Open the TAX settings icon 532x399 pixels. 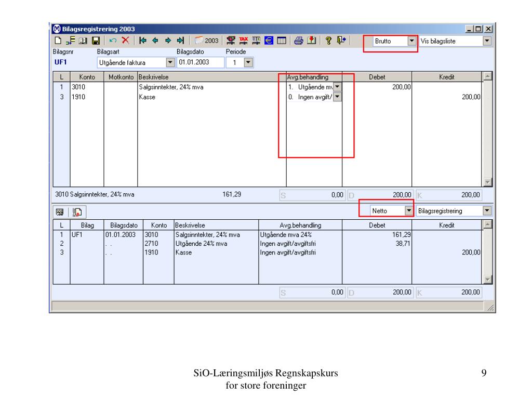pyautogui.click(x=244, y=41)
